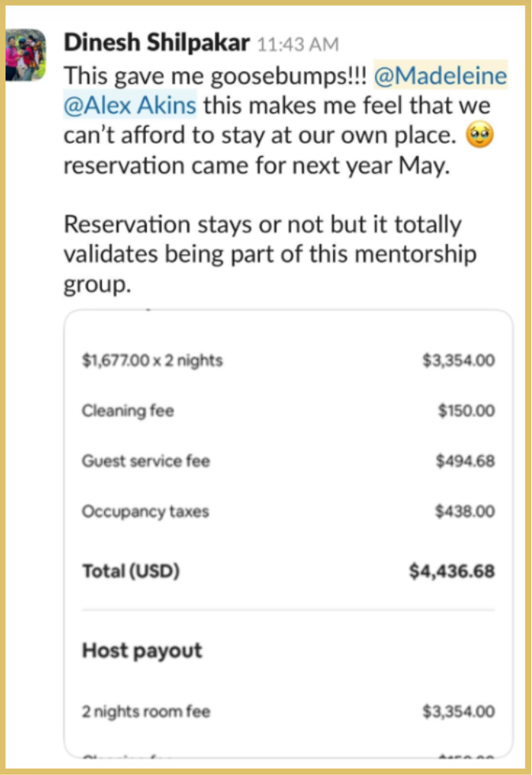The height and width of the screenshot is (775, 532).
Task: Select the Total (USD) label
Action: 131,571
